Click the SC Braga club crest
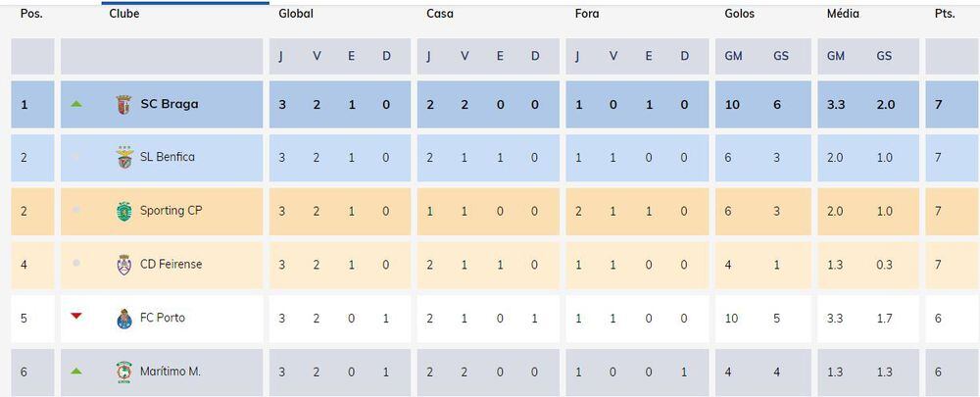Image resolution: width=980 pixels, height=397 pixels. (x=123, y=105)
